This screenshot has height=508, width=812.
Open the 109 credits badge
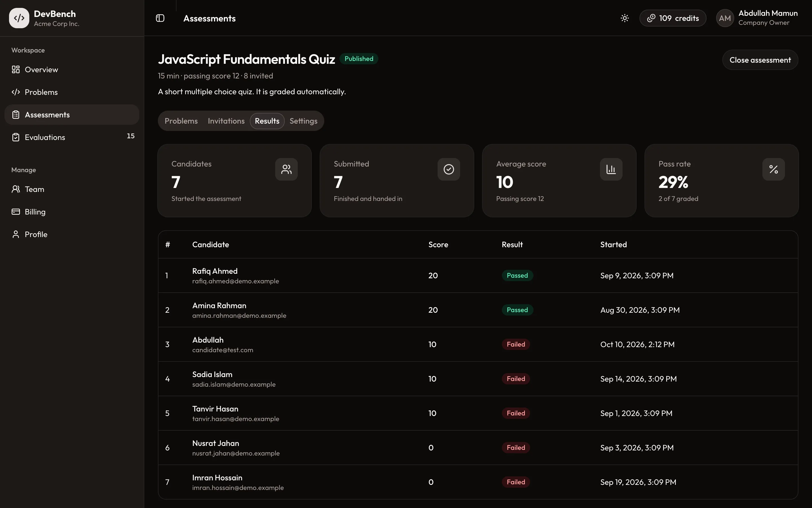pyautogui.click(x=673, y=18)
